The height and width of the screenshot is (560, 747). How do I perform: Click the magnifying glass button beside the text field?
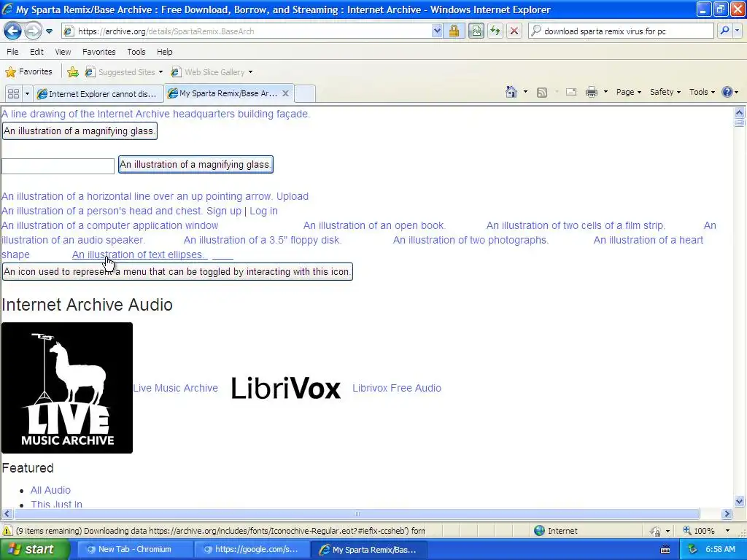point(196,165)
